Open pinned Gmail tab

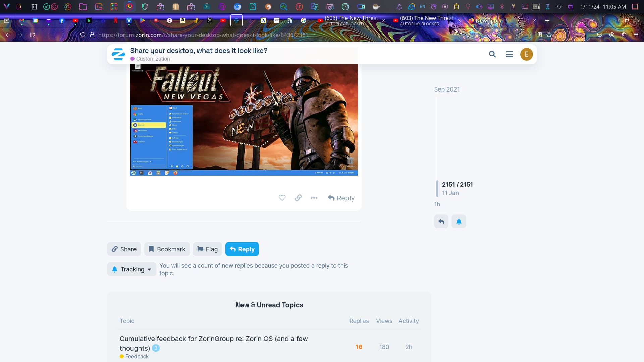point(22,21)
